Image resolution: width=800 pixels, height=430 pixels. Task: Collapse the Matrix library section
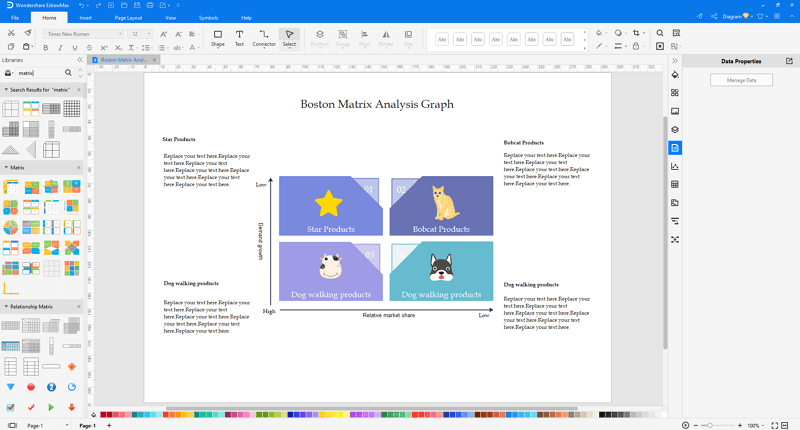[x=6, y=167]
